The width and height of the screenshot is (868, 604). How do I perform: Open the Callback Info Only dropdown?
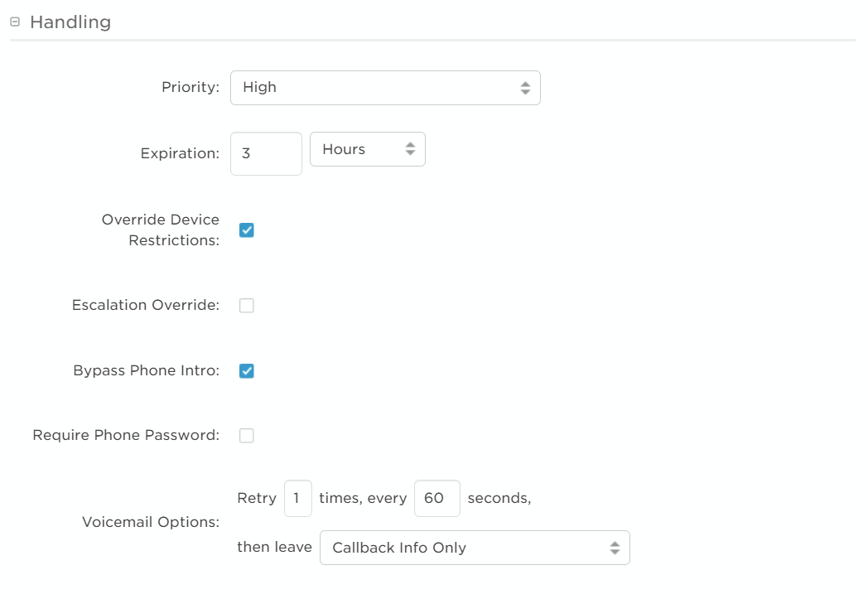point(475,548)
